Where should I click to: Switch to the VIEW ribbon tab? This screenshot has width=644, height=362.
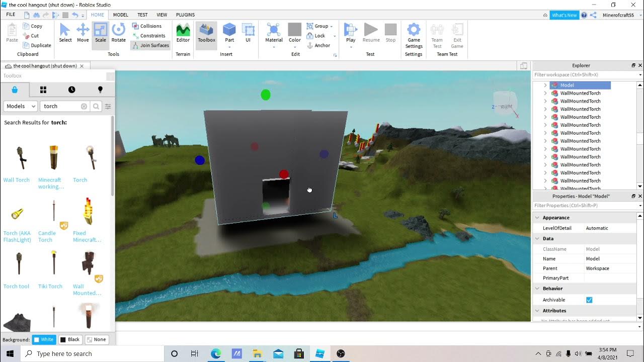coord(162,15)
